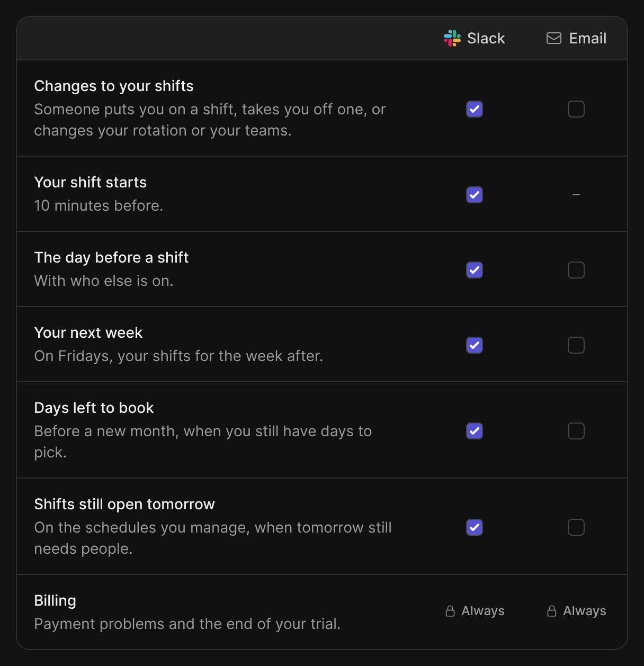Image resolution: width=644 pixels, height=666 pixels.
Task: Click the Payment problems description text
Action: pos(187,624)
